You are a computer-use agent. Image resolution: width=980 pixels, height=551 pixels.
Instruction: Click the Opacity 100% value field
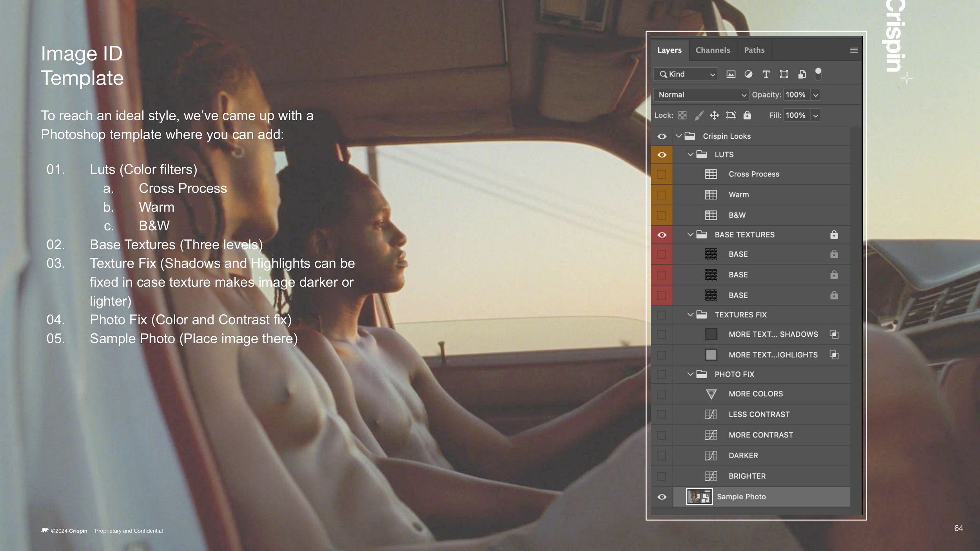(x=796, y=95)
